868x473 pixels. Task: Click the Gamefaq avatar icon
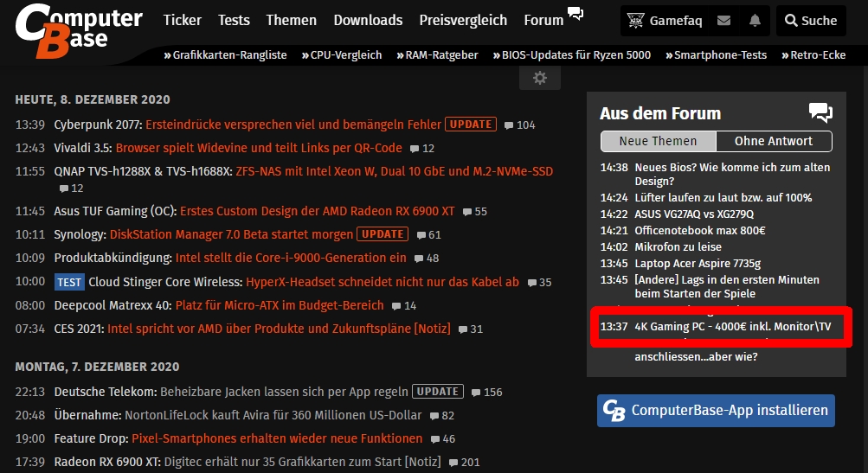click(635, 21)
